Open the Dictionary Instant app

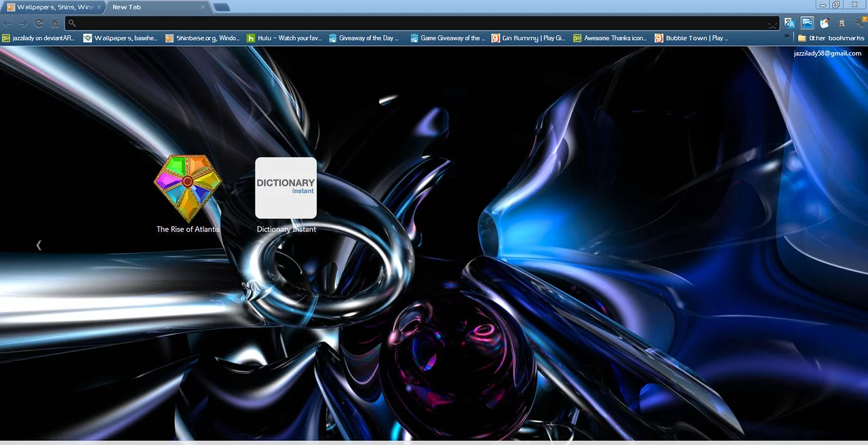coord(285,189)
